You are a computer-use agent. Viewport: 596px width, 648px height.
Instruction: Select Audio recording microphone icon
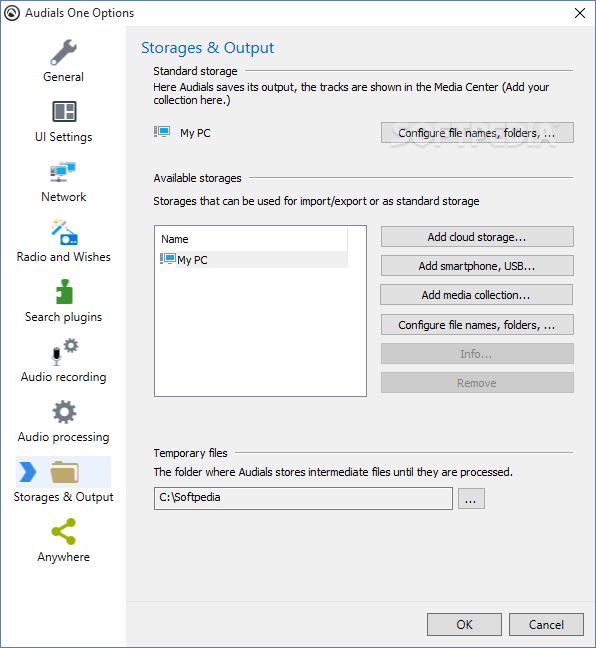[64, 352]
